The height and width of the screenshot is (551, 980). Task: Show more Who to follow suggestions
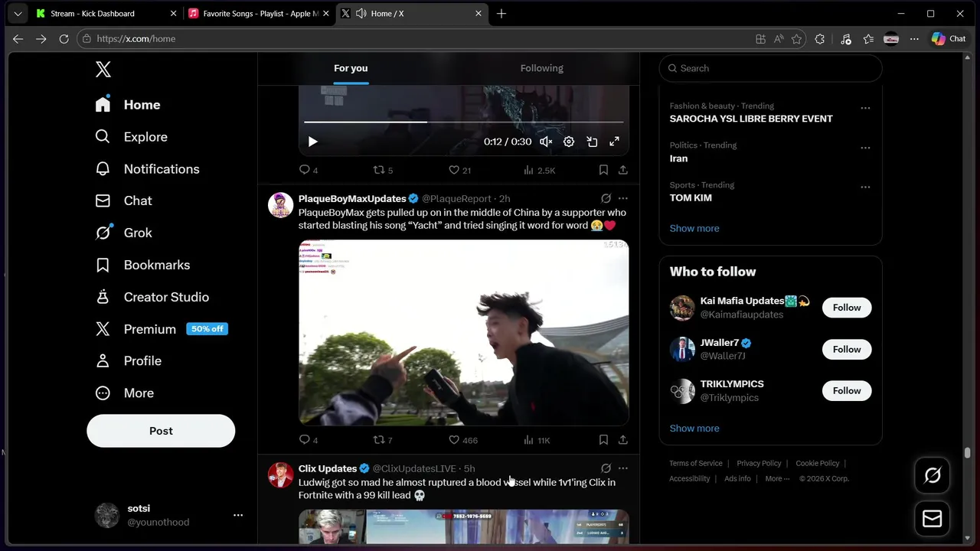pyautogui.click(x=694, y=428)
